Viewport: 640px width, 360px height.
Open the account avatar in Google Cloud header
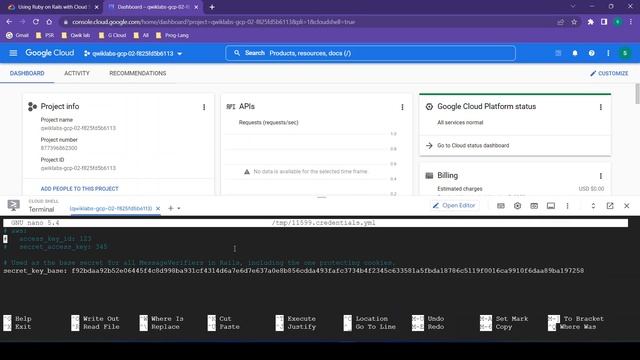[625, 53]
